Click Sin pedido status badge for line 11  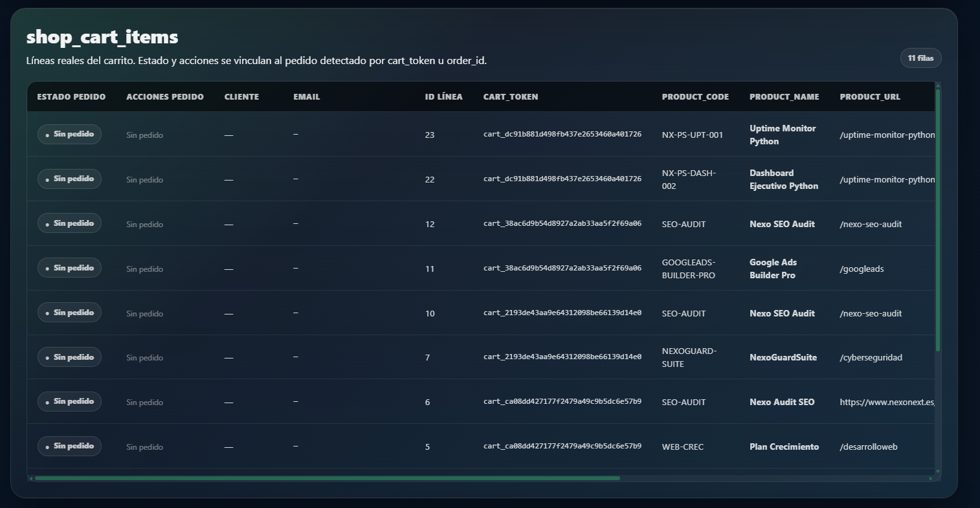pos(69,268)
